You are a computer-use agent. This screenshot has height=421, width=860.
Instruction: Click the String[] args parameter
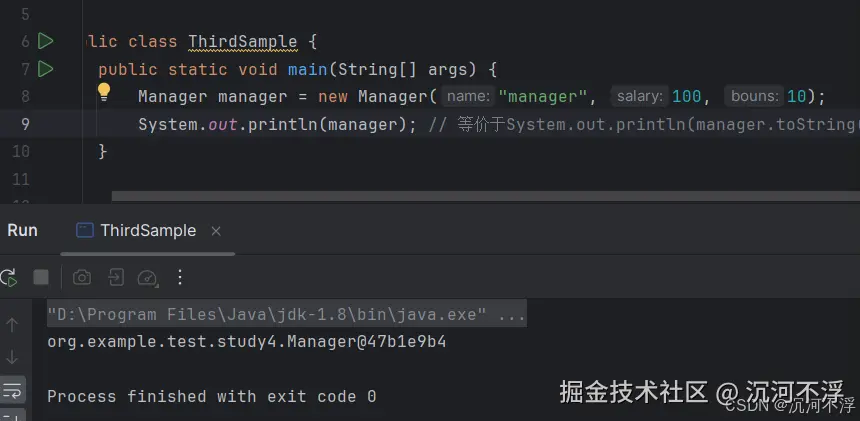pos(402,69)
